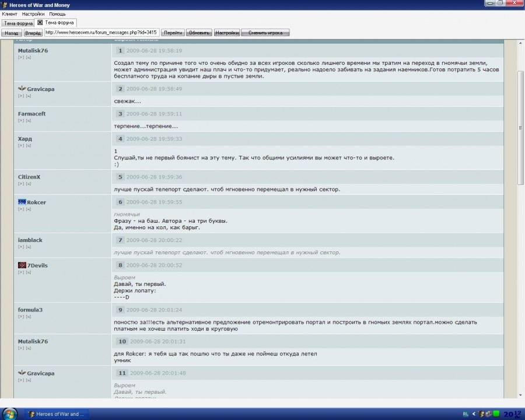Click the [>] icon under 7Devils
This screenshot has width=525, height=420.
pyautogui.click(x=21, y=272)
